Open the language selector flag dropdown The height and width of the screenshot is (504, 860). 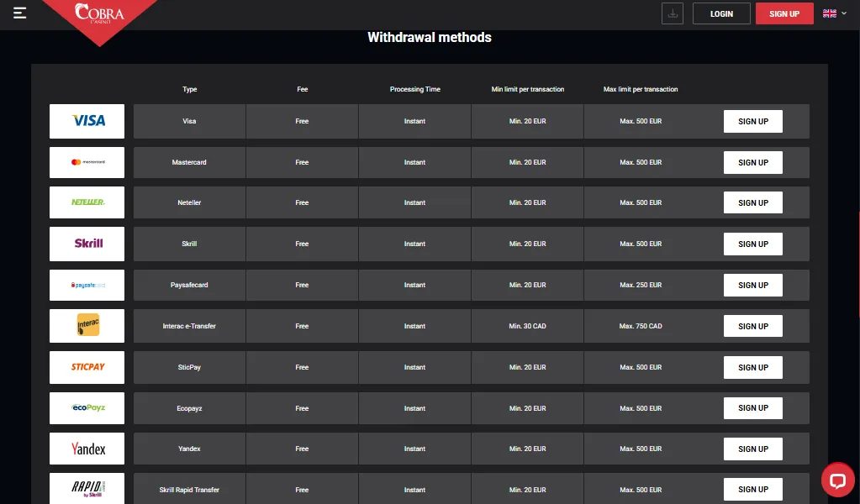[834, 13]
